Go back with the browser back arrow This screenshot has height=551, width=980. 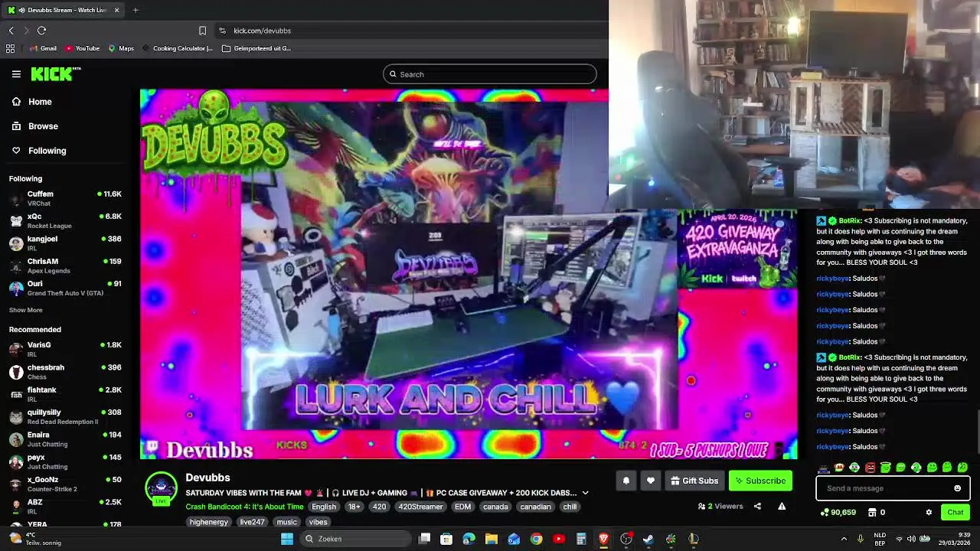coord(11,31)
